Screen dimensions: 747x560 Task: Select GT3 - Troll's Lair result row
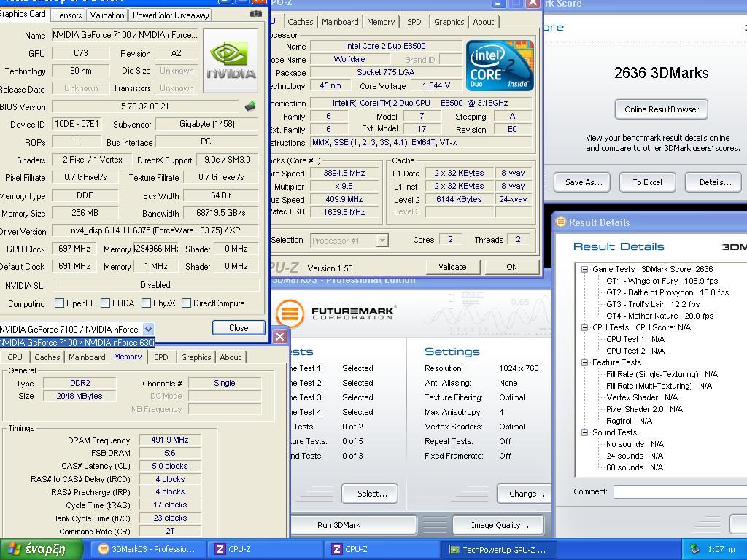point(653,304)
